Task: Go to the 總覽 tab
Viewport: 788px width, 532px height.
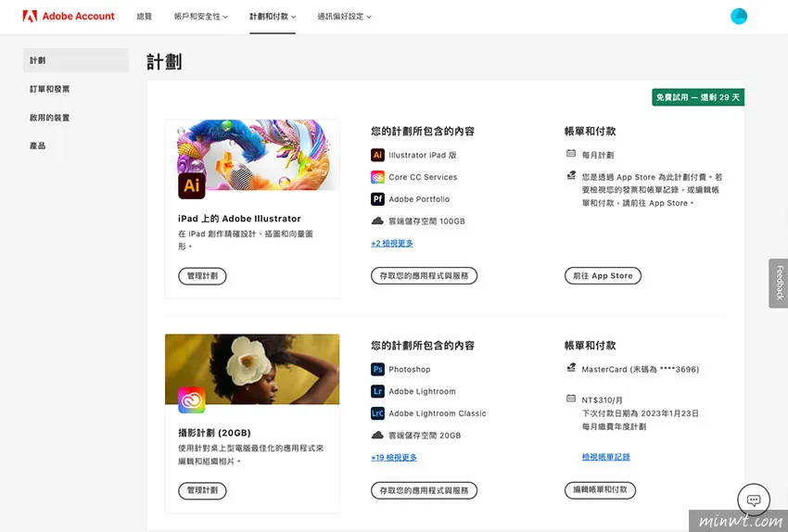Action: pos(145,17)
